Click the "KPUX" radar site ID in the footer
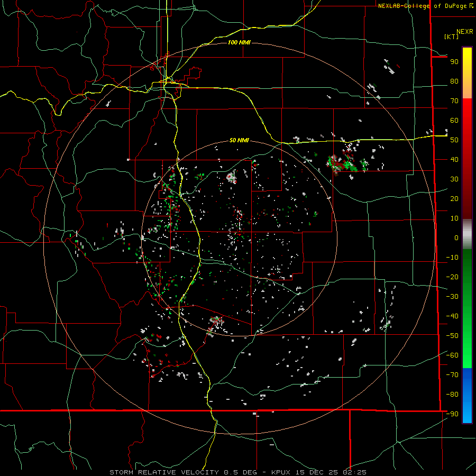Image resolution: width=476 pixels, height=476 pixels. [281, 472]
